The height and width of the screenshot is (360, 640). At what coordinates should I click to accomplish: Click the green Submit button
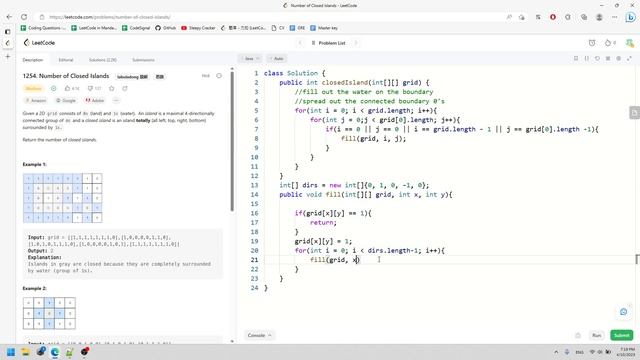[622, 336]
